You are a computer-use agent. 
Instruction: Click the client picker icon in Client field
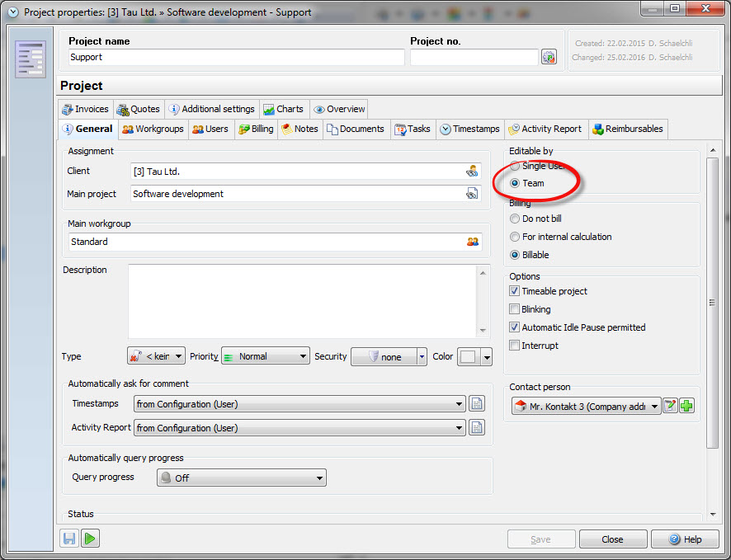point(472,172)
